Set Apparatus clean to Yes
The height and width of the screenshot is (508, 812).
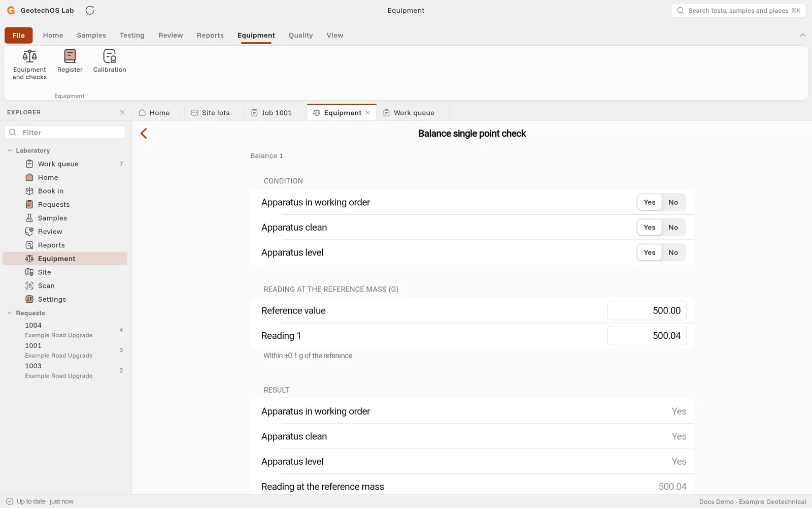650,228
